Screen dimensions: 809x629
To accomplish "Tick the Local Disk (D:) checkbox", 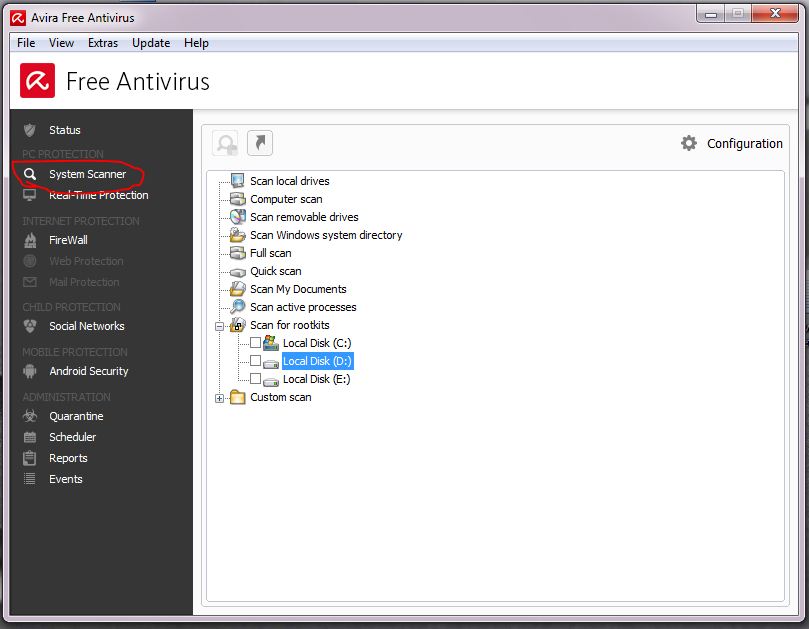I will [255, 361].
